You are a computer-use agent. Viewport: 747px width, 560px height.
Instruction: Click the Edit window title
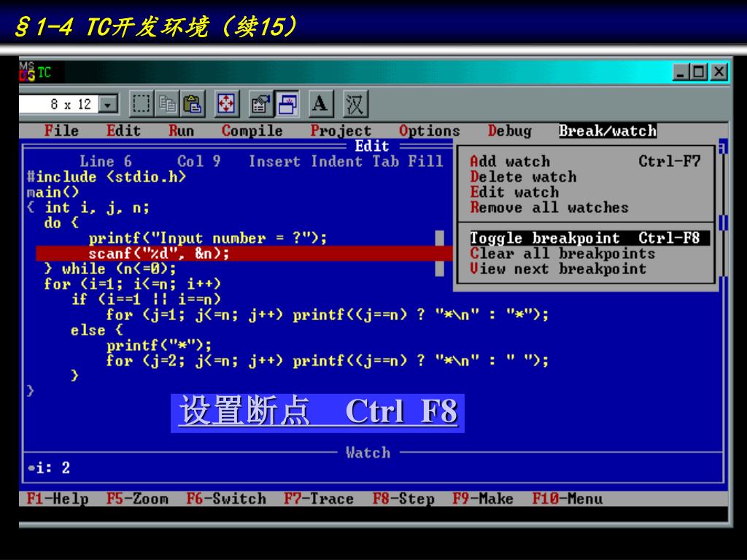coord(371,146)
